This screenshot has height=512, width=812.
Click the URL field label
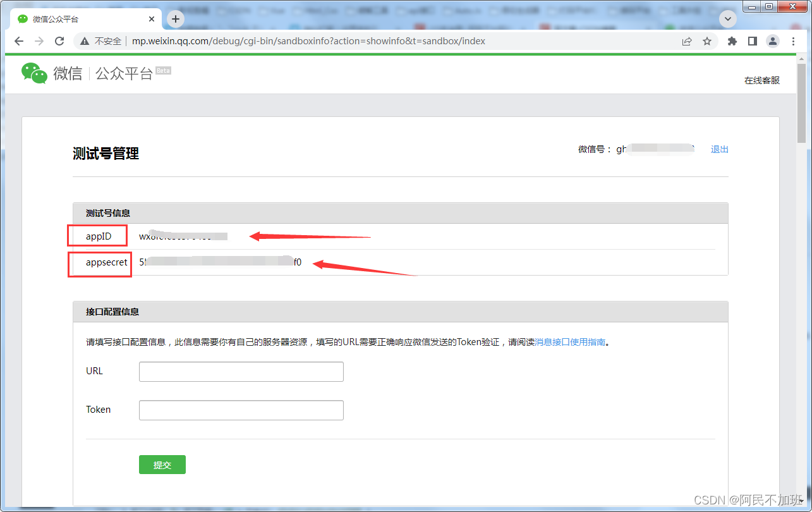click(x=94, y=371)
